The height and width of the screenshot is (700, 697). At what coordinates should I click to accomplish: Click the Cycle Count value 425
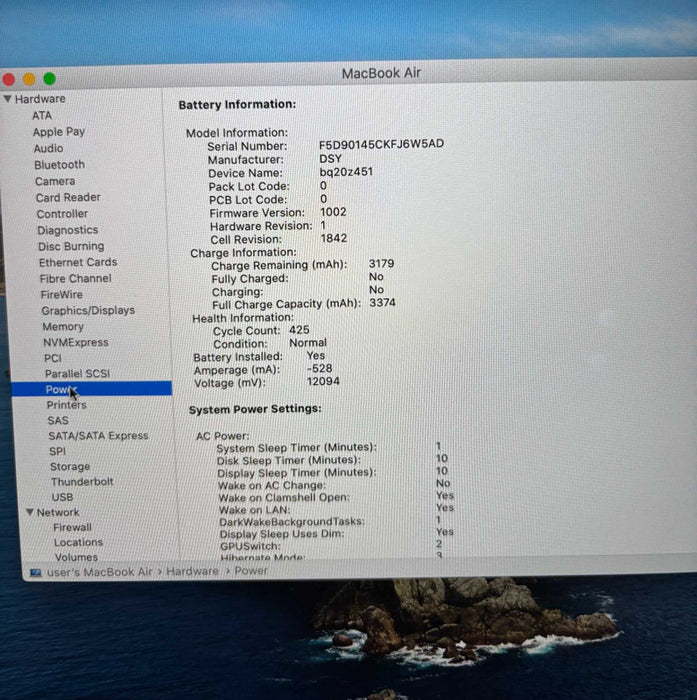(299, 330)
